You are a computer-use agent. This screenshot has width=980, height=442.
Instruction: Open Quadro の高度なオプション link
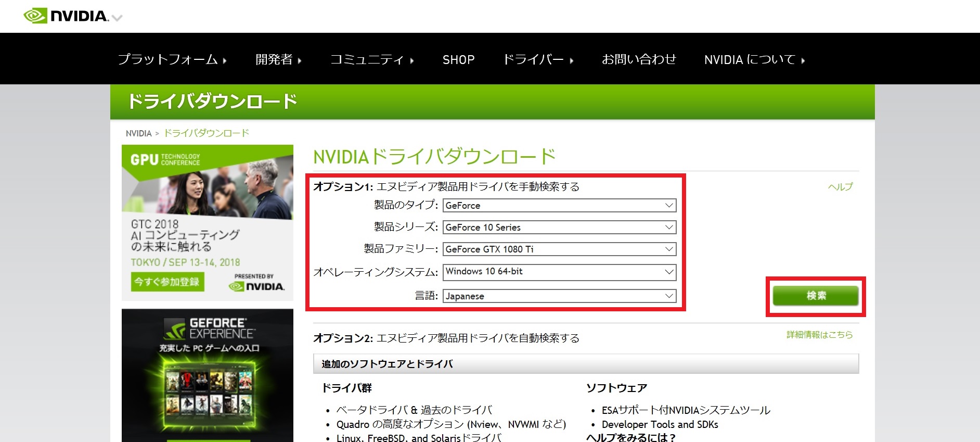pos(451,424)
